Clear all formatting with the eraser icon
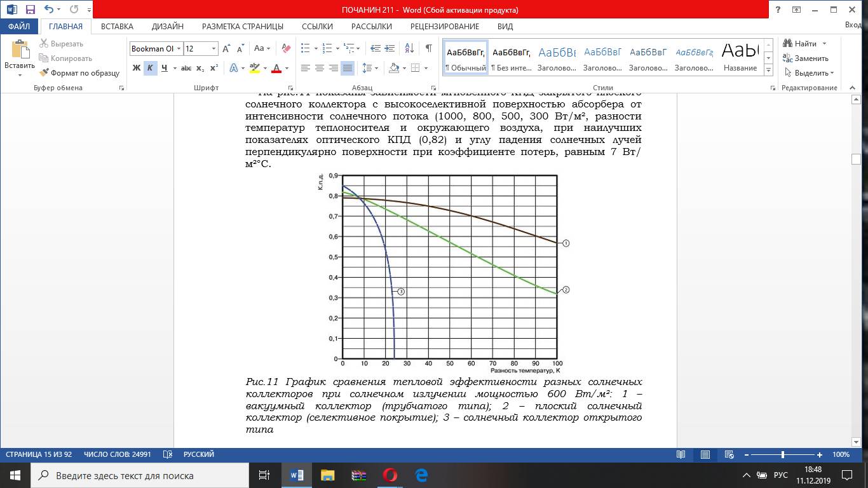The image size is (868, 488). coord(286,49)
